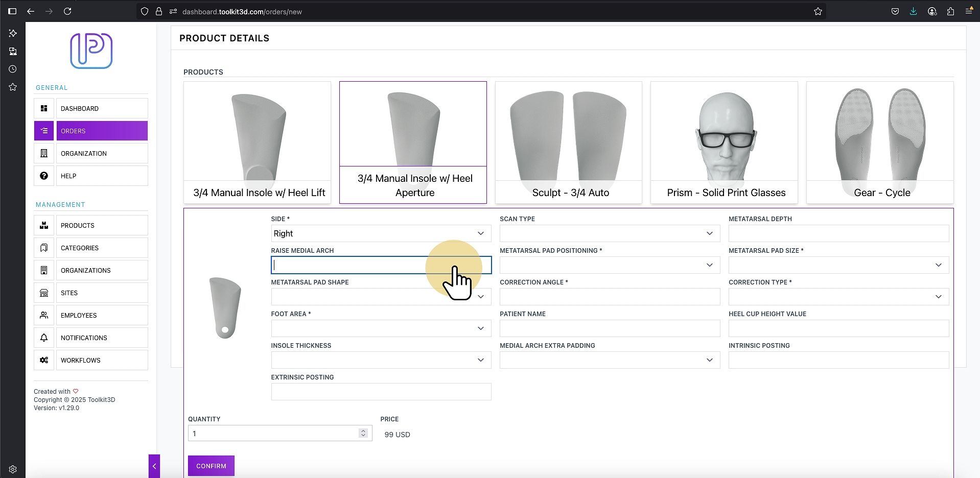
Task: Click the Workflows gears icon
Action: click(44, 360)
